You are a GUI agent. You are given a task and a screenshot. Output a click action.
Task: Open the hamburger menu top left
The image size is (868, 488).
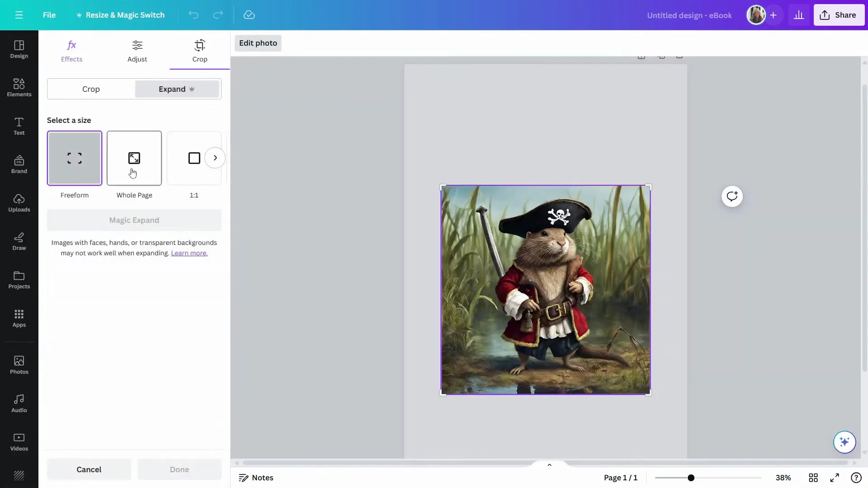tap(19, 15)
